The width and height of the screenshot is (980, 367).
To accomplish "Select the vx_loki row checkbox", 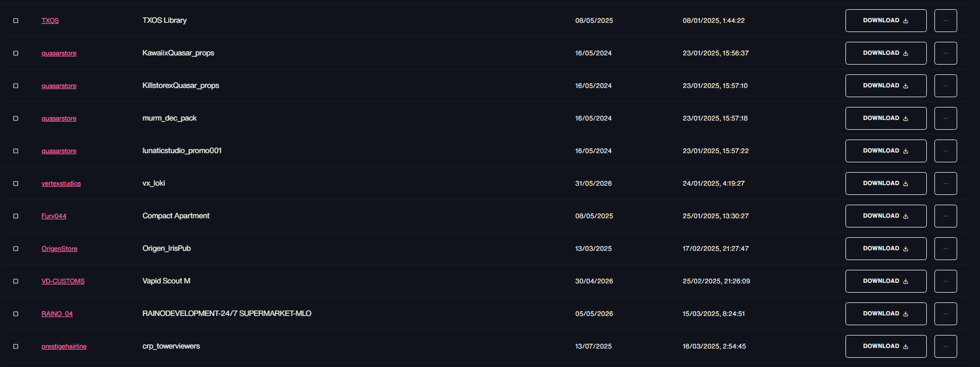I will coord(16,184).
